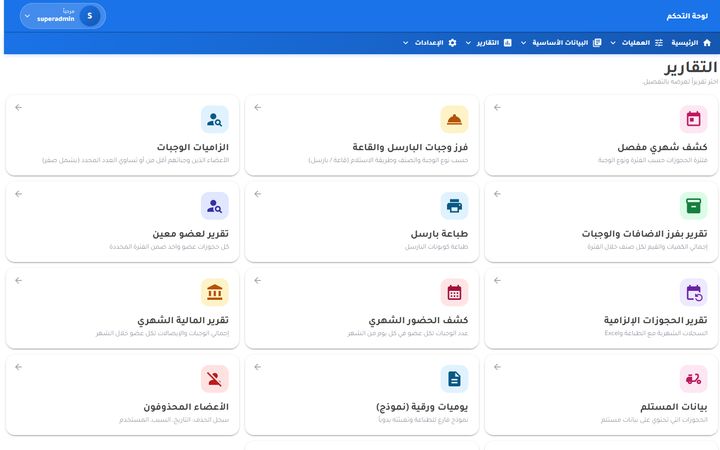The image size is (720, 450).
Task: Click the S avatar of superadmin
Action: [90, 16]
